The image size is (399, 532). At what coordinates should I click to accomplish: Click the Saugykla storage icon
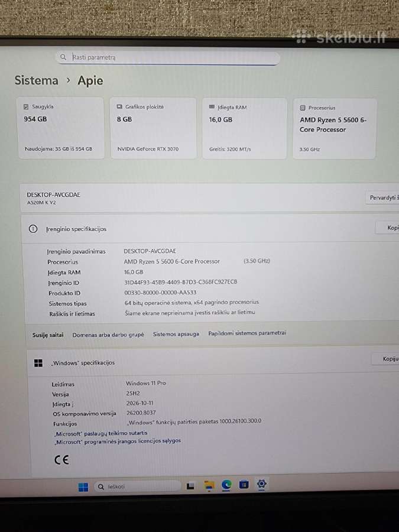(x=26, y=106)
